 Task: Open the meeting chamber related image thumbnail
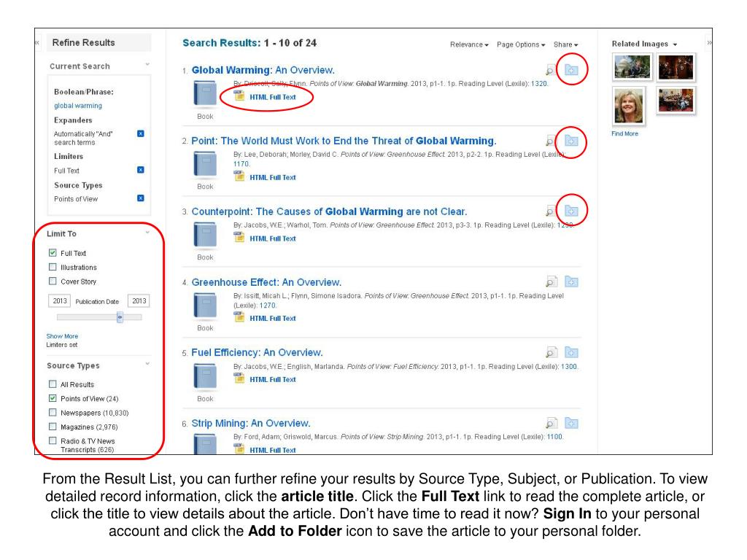pos(676,101)
